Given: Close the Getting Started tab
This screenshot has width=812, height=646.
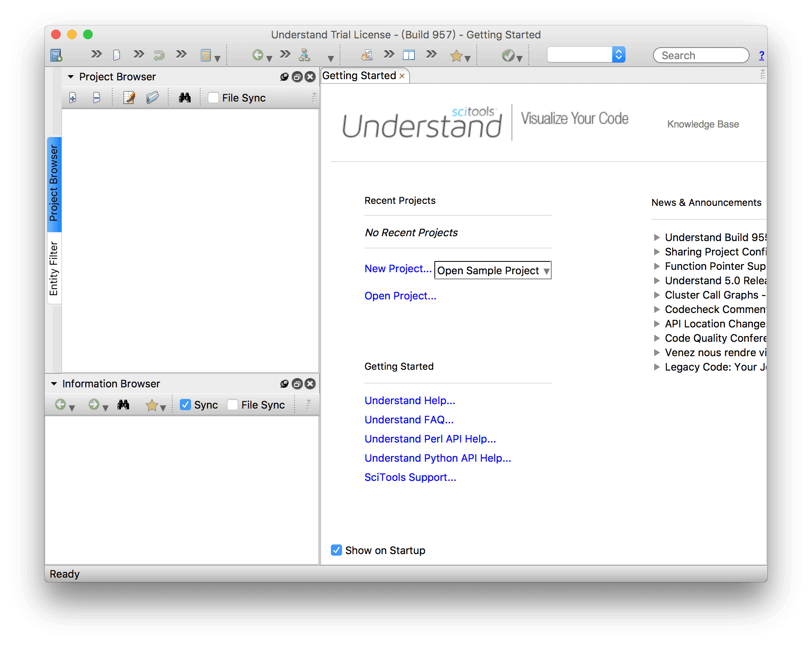Looking at the screenshot, I should [402, 76].
